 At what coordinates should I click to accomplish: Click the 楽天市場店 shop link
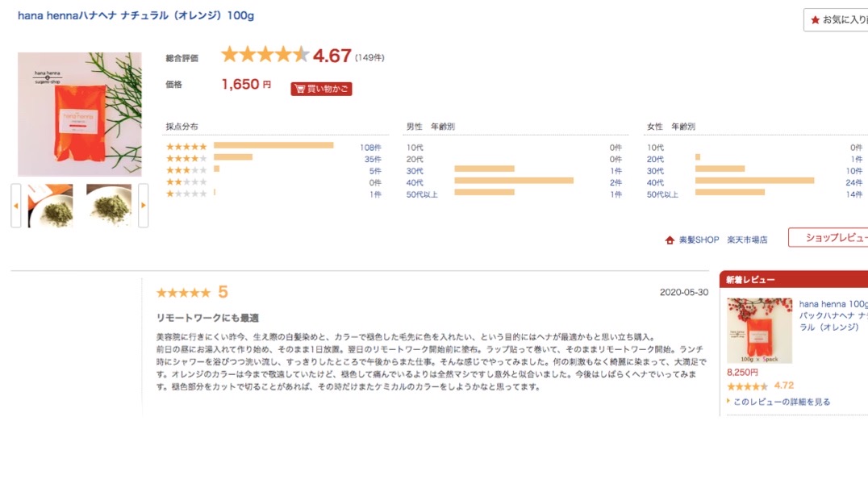(x=747, y=240)
